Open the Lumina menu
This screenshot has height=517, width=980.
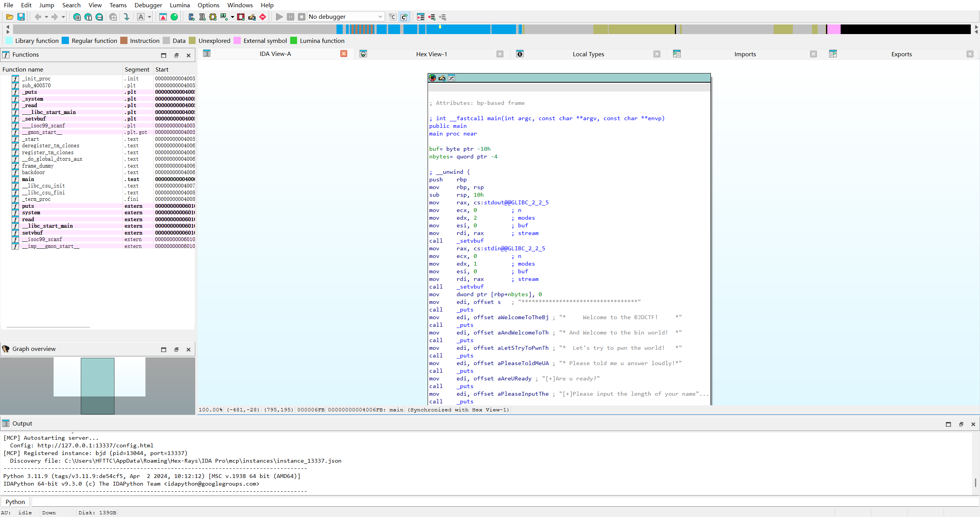(x=180, y=5)
